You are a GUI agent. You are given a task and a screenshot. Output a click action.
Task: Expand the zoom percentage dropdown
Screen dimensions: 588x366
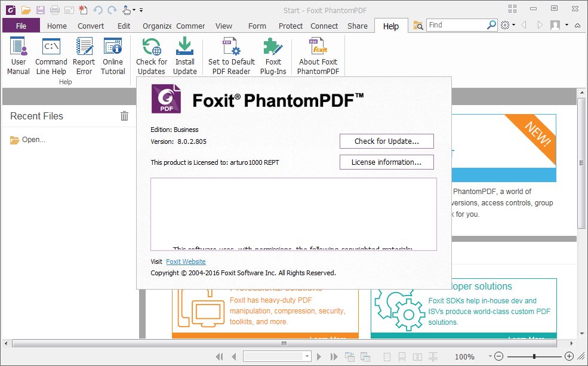click(490, 356)
